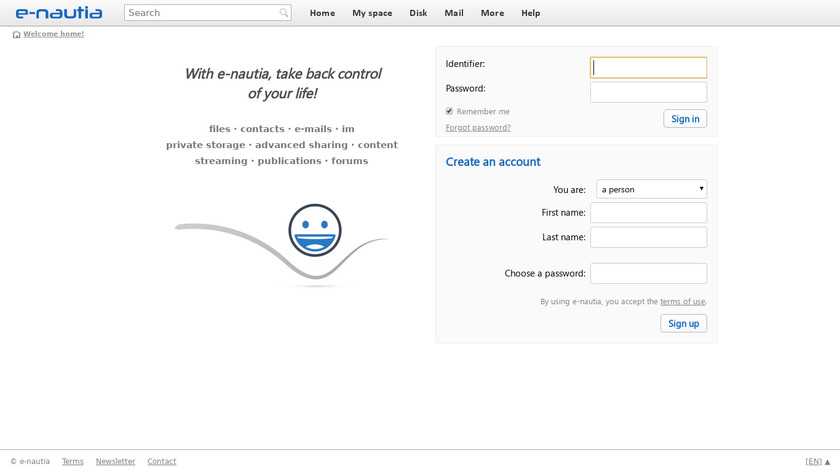This screenshot has width=840, height=472.
Task: Click the Create an account heading
Action: pyautogui.click(x=493, y=162)
